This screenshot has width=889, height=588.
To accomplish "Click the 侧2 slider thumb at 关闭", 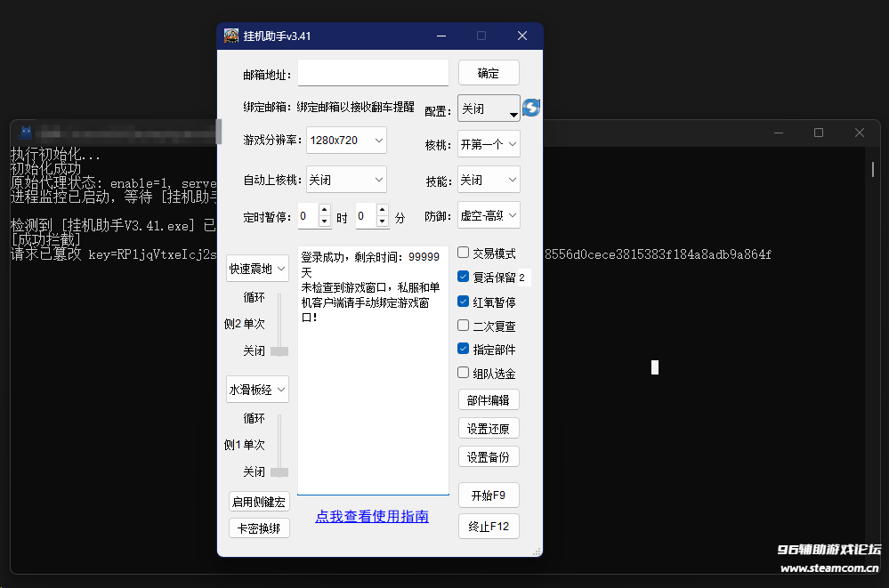I will (279, 351).
